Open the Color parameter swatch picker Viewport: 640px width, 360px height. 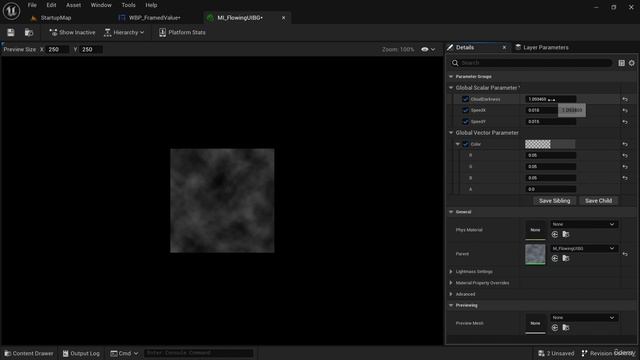click(x=550, y=144)
